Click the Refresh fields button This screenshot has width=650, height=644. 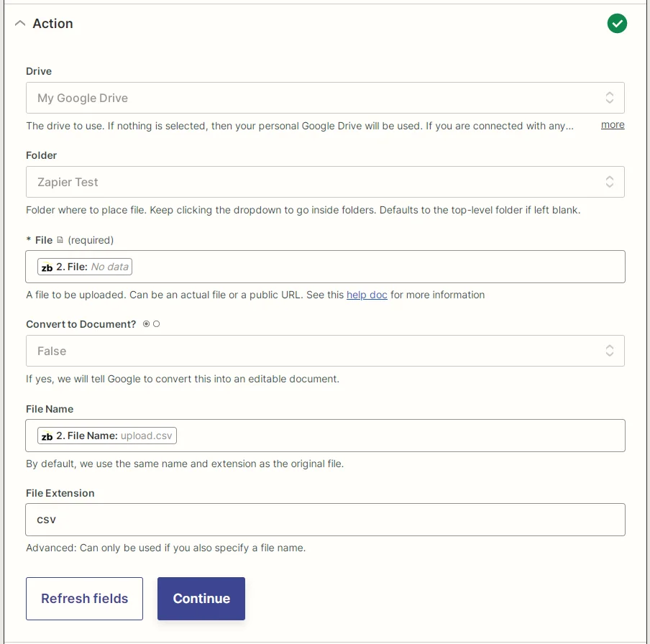click(x=84, y=598)
